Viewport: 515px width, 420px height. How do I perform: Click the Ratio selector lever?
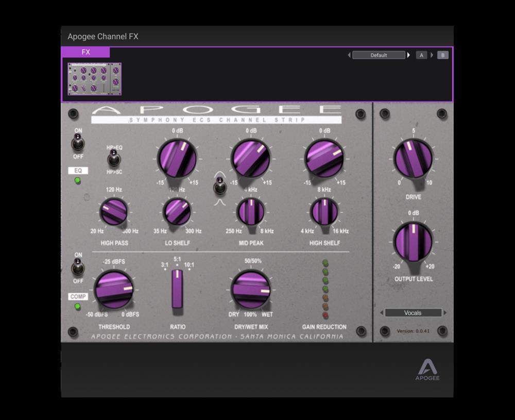point(177,289)
